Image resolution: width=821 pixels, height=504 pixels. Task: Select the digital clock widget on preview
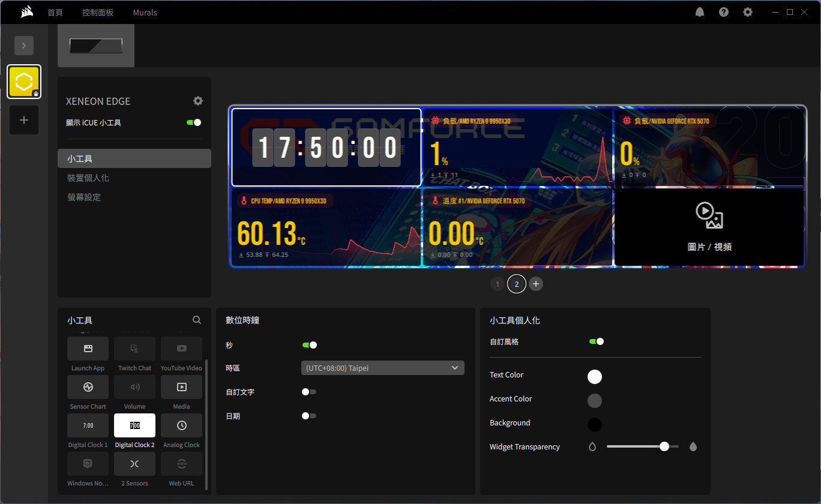326,147
